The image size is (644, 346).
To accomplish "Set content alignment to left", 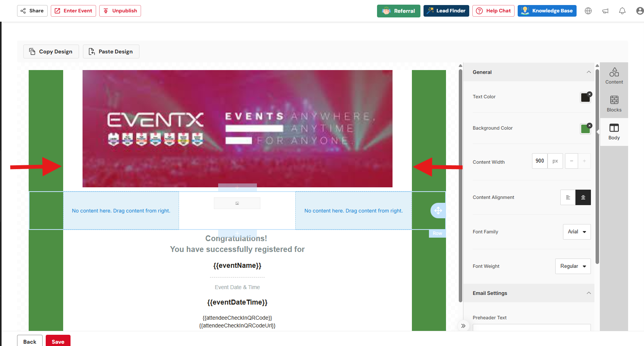I will click(568, 197).
